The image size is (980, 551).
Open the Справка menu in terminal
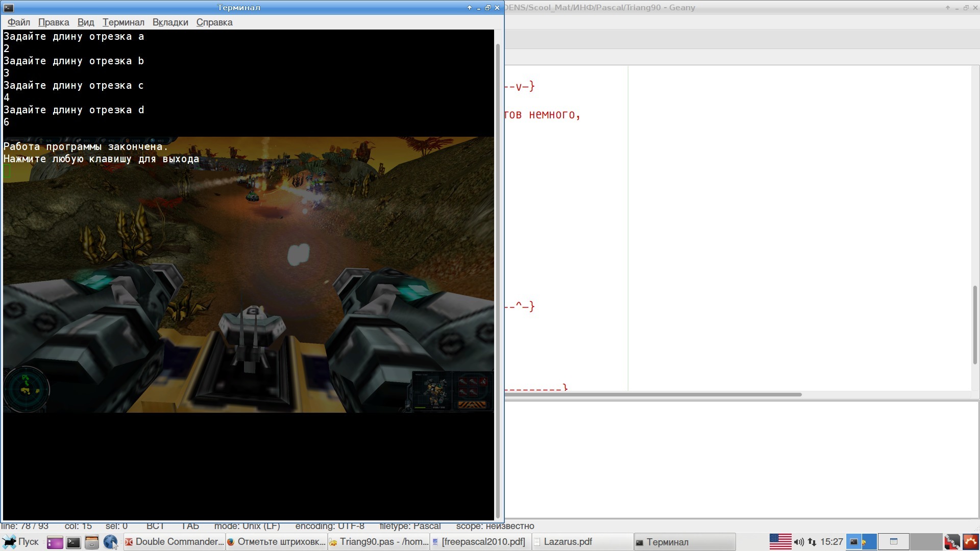pyautogui.click(x=214, y=22)
